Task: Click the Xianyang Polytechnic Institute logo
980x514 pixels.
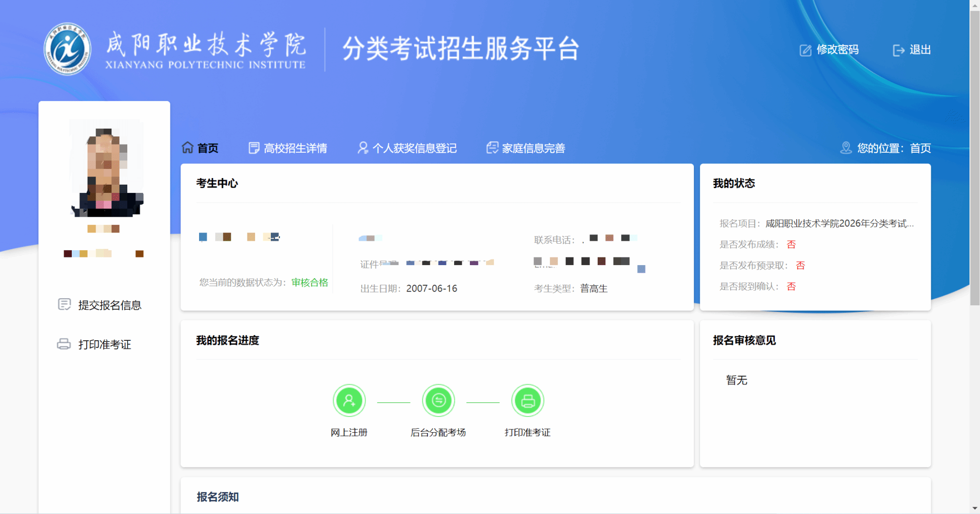Action: click(x=67, y=49)
